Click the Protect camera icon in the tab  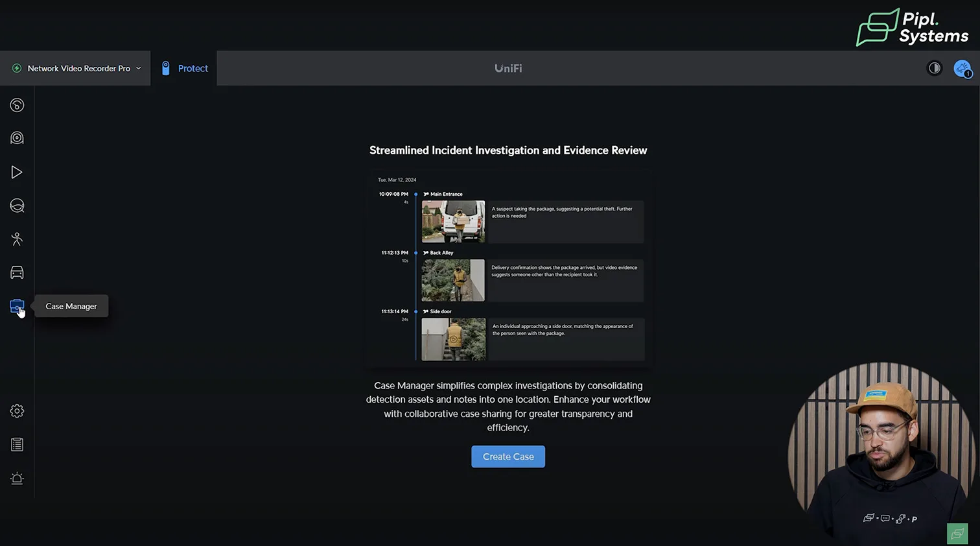(165, 68)
